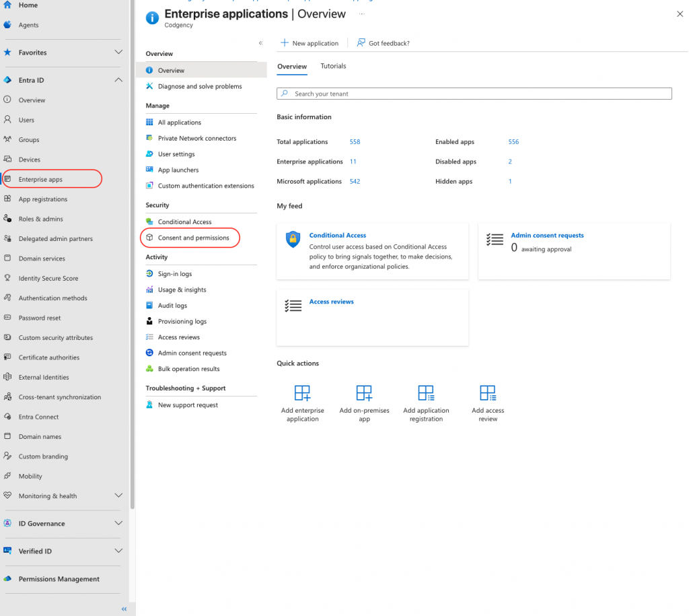
Task: Switch to the Tutorials tab
Action: pos(333,66)
